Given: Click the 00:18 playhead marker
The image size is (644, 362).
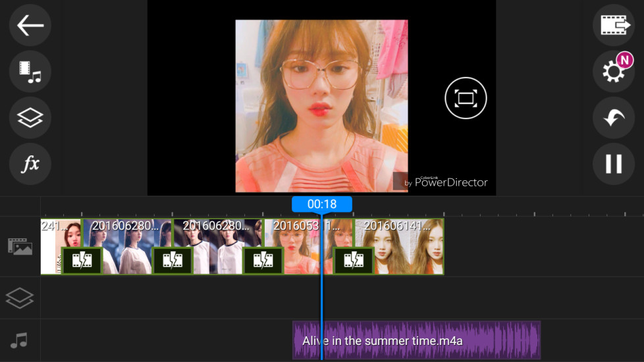Looking at the screenshot, I should click(x=322, y=204).
